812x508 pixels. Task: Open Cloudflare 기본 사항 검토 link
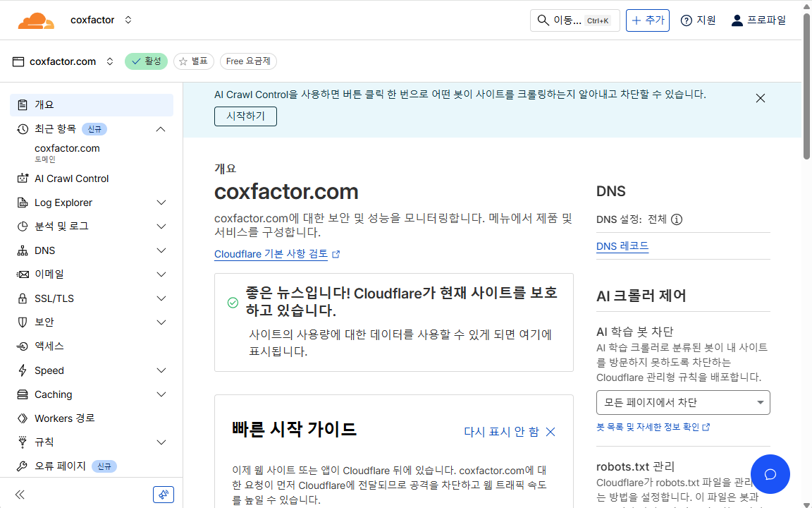(277, 254)
